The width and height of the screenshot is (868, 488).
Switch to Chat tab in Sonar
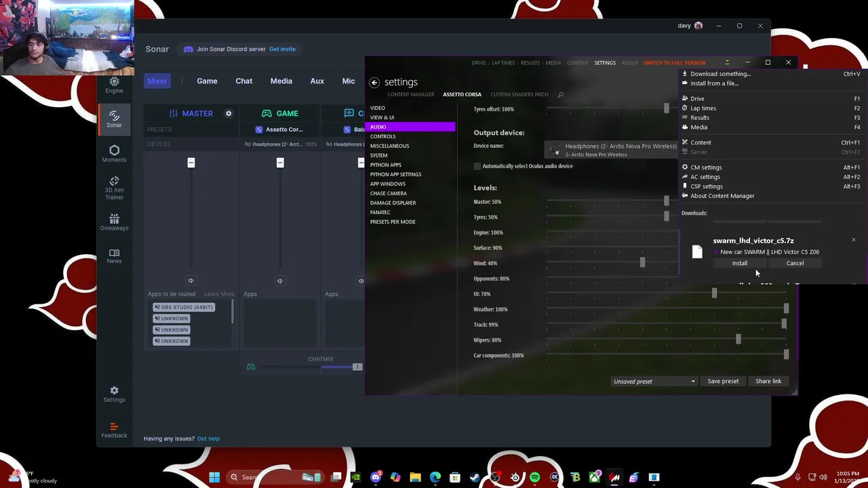tap(244, 81)
